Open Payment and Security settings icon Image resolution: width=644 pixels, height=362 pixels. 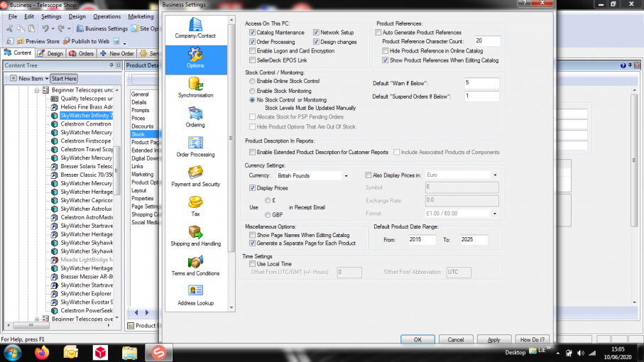[195, 174]
